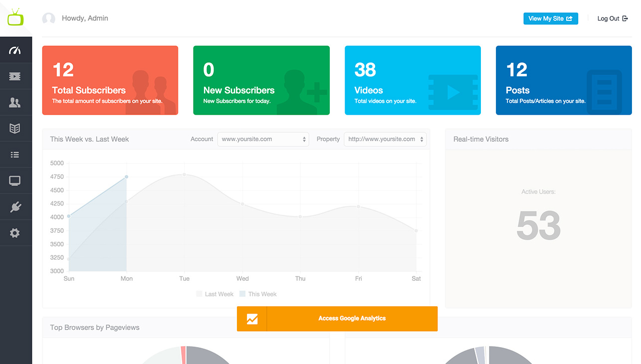The height and width of the screenshot is (364, 641).
Task: Open the Posts stats card
Action: (x=564, y=80)
